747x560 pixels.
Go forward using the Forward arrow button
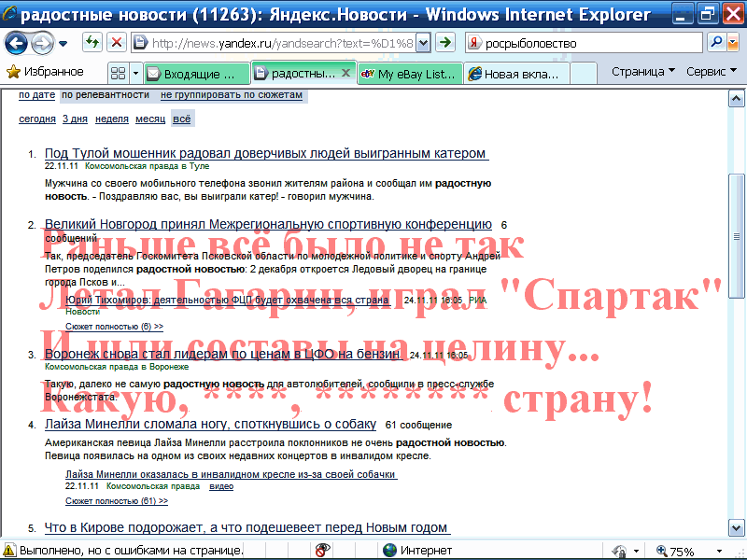pyautogui.click(x=42, y=44)
